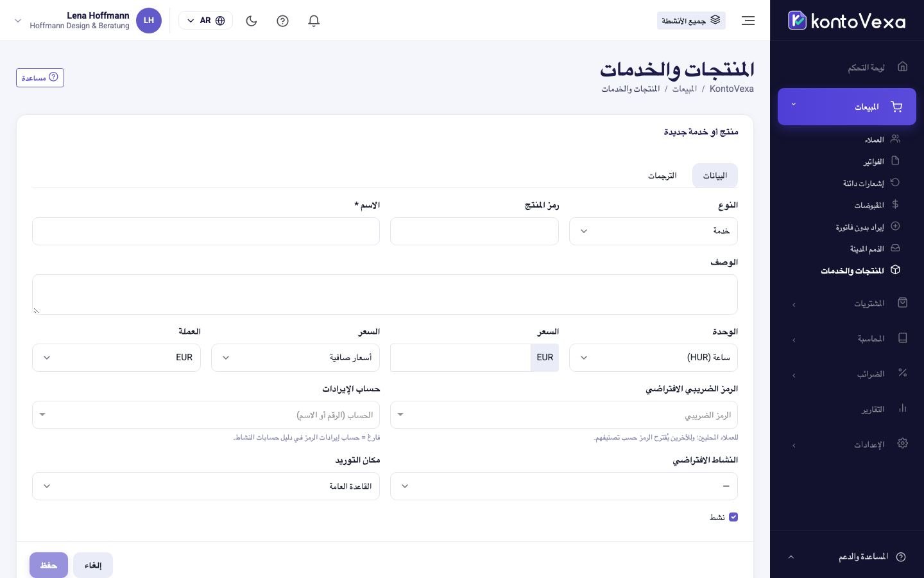Click the percent icon for الضرائب

pyautogui.click(x=903, y=372)
